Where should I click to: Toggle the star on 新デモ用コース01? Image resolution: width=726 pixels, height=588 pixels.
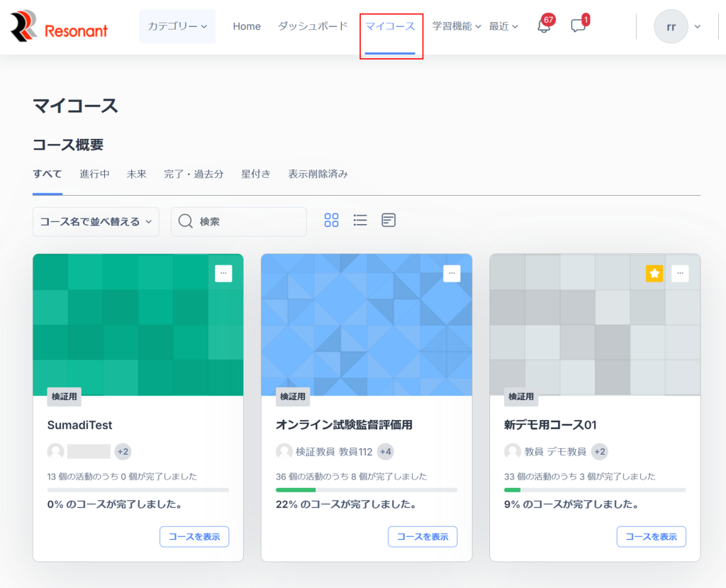click(654, 273)
